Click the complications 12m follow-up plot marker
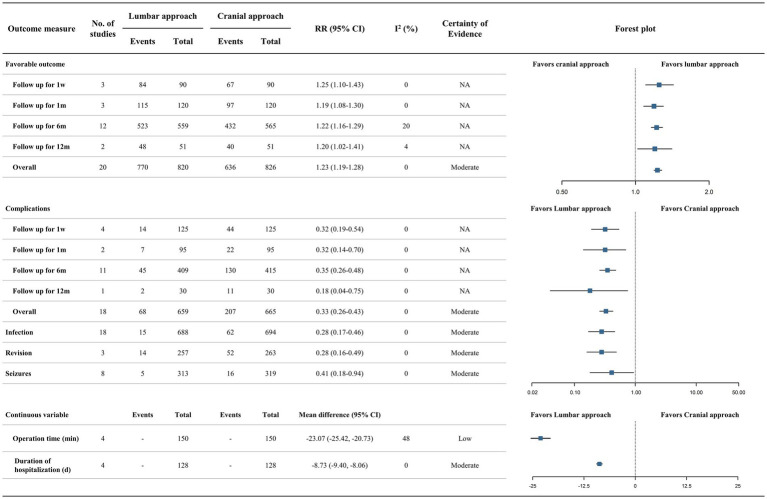Image resolution: width=767 pixels, height=499 pixels. [x=590, y=291]
